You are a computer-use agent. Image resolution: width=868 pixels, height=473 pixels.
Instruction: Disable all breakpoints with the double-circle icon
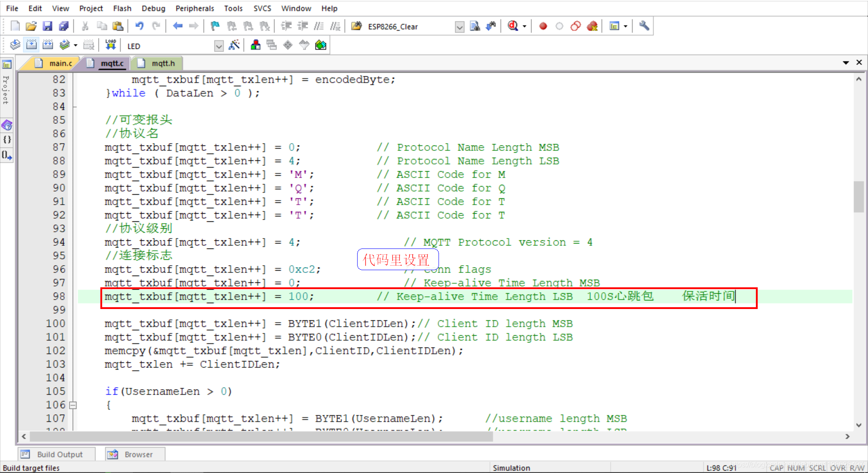tap(576, 26)
